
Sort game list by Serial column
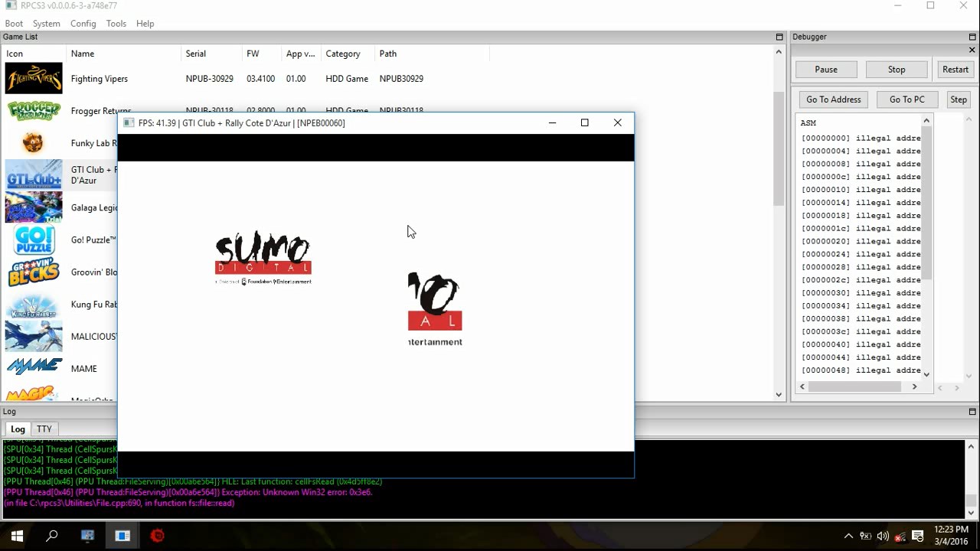tap(196, 54)
